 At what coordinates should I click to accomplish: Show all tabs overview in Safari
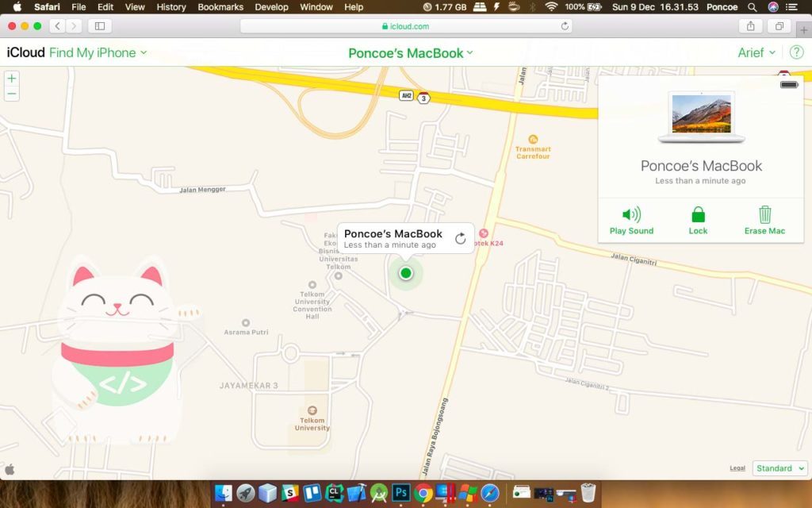tap(779, 26)
